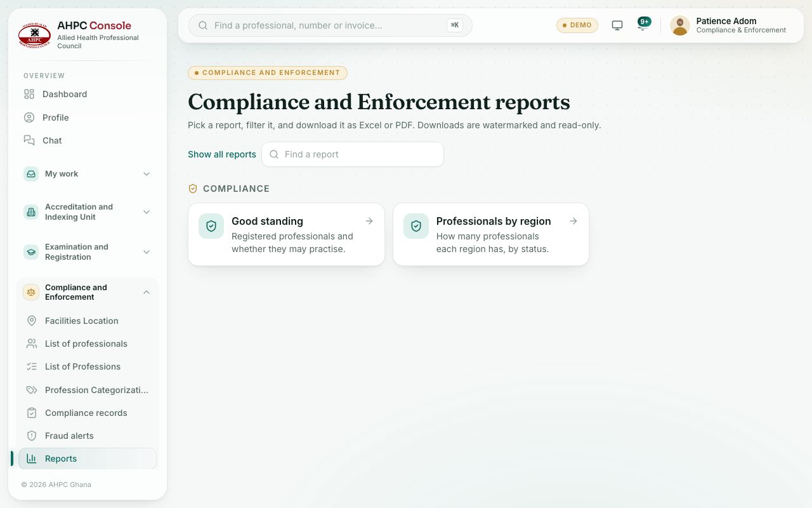Click the List of professionals people icon
The width and height of the screenshot is (812, 508).
[32, 344]
